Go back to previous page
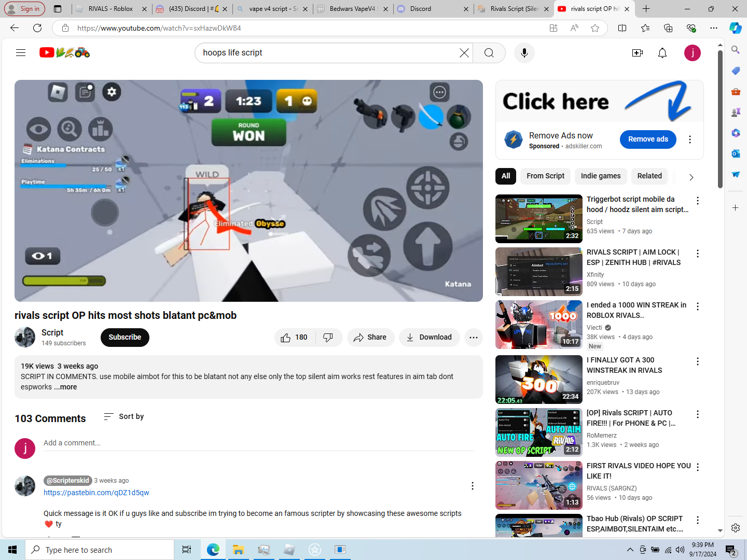Image resolution: width=747 pixels, height=560 pixels. [15, 28]
